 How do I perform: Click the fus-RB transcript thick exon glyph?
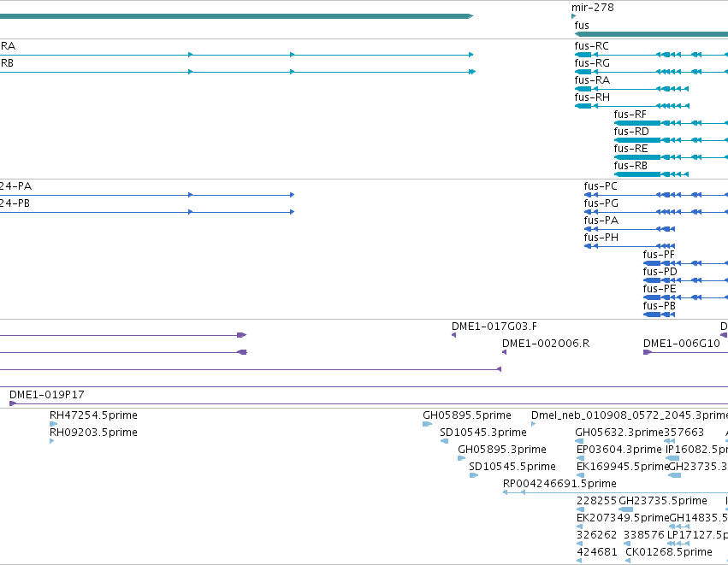pyautogui.click(x=637, y=174)
